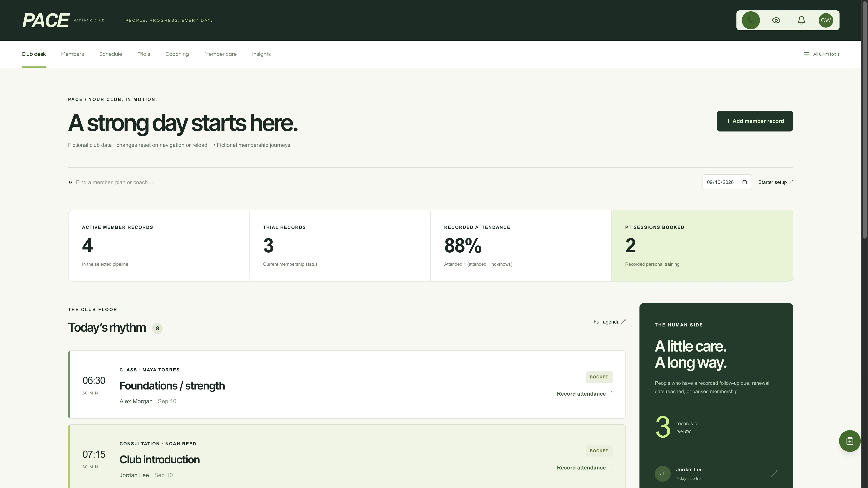
Task: Open the Insights tab
Action: (261, 54)
